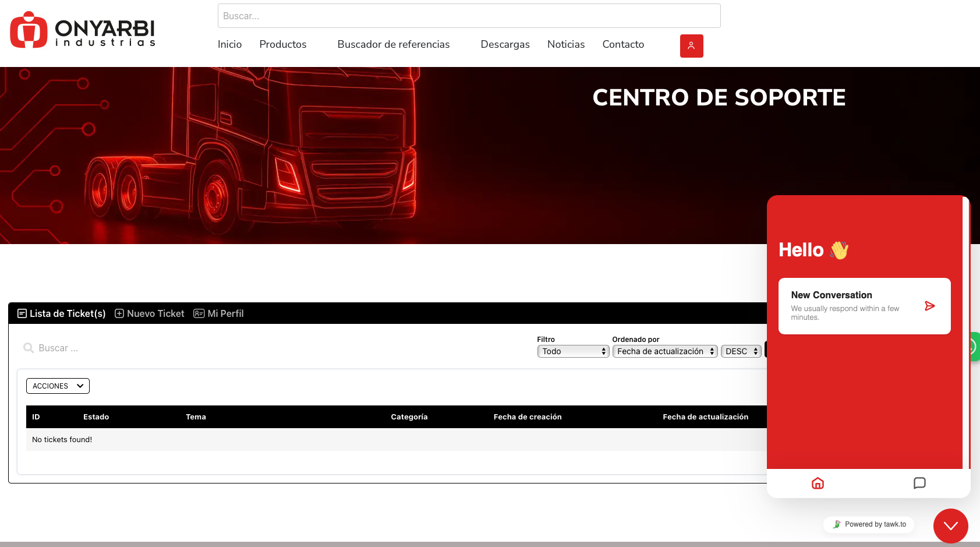This screenshot has height=547, width=980.
Task: Start a New Conversation in chat
Action: (x=850, y=305)
